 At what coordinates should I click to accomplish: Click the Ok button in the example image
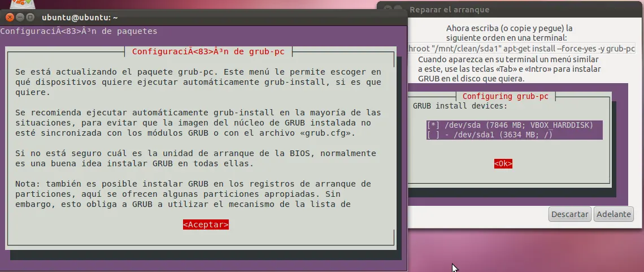(x=503, y=163)
